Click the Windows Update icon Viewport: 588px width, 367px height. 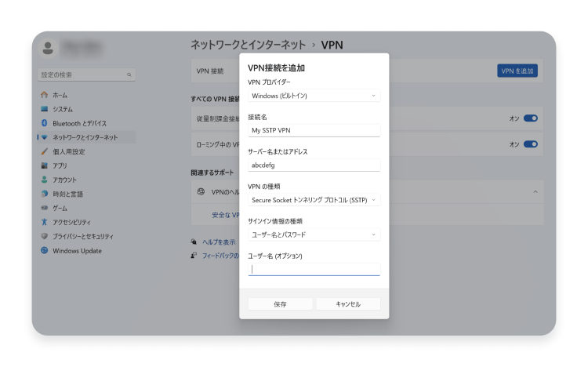click(44, 250)
